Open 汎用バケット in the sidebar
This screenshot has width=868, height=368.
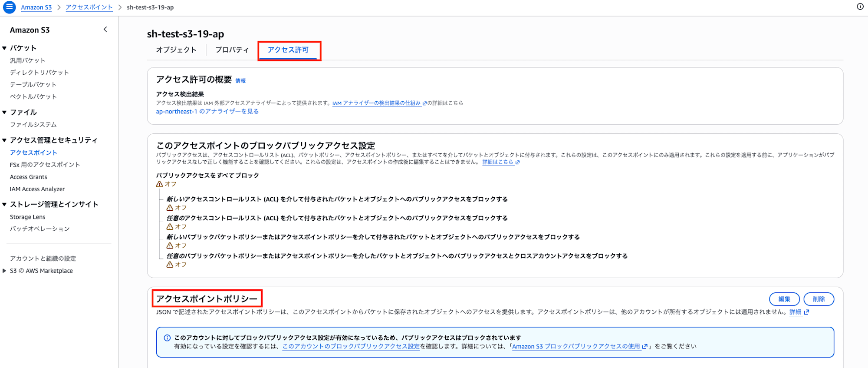pos(28,60)
